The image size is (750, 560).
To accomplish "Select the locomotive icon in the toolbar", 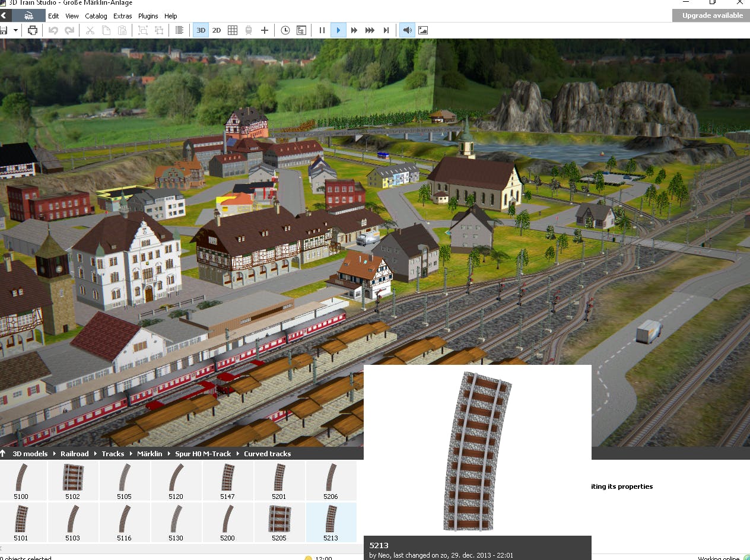I will point(249,30).
